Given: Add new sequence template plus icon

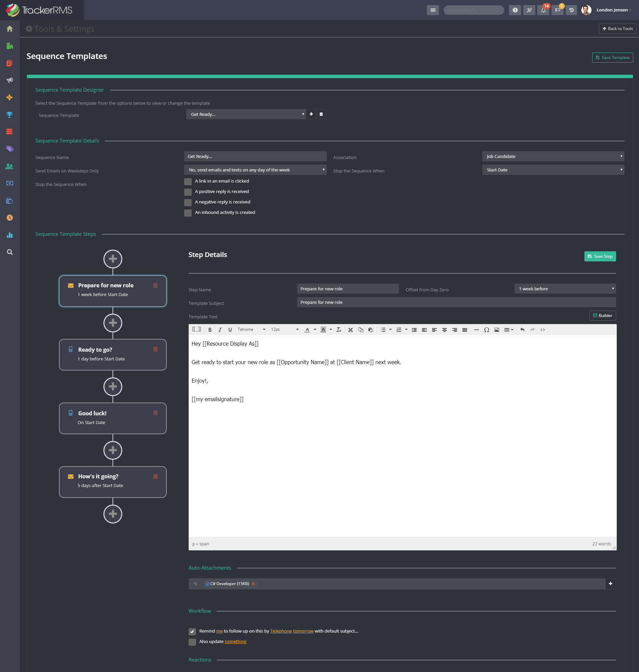Looking at the screenshot, I should click(x=311, y=114).
